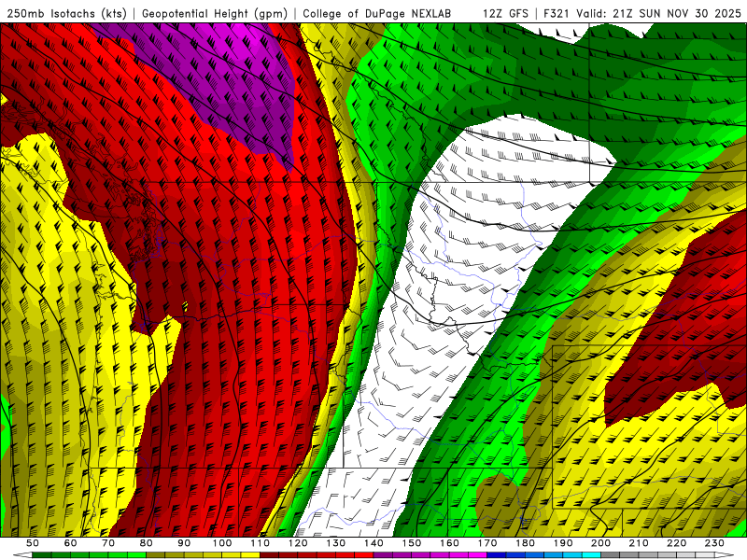Screen dimensions: 747x560
Task: Click the '210' color scale label
Action: coord(639,543)
